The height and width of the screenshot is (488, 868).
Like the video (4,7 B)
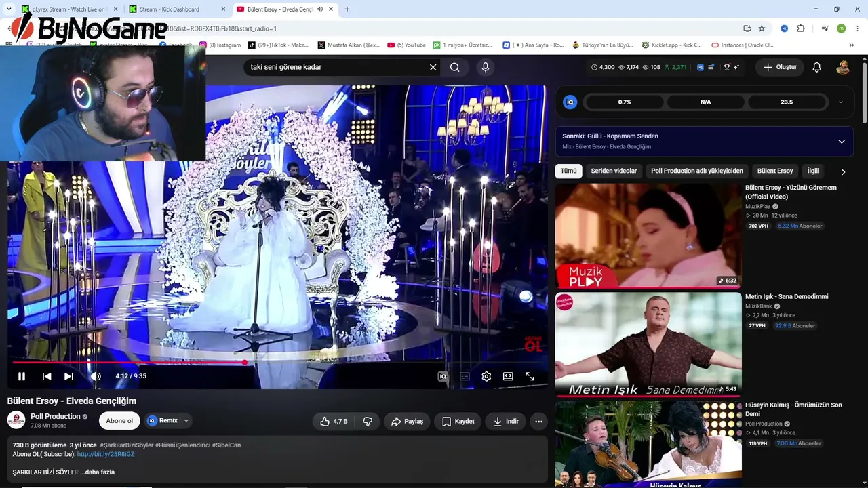click(x=334, y=421)
